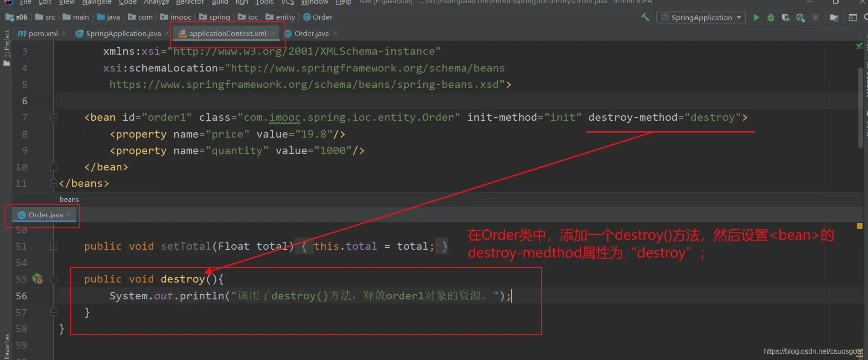
Task: Click the fold marker at the closing beans tag
Action: 53,183
